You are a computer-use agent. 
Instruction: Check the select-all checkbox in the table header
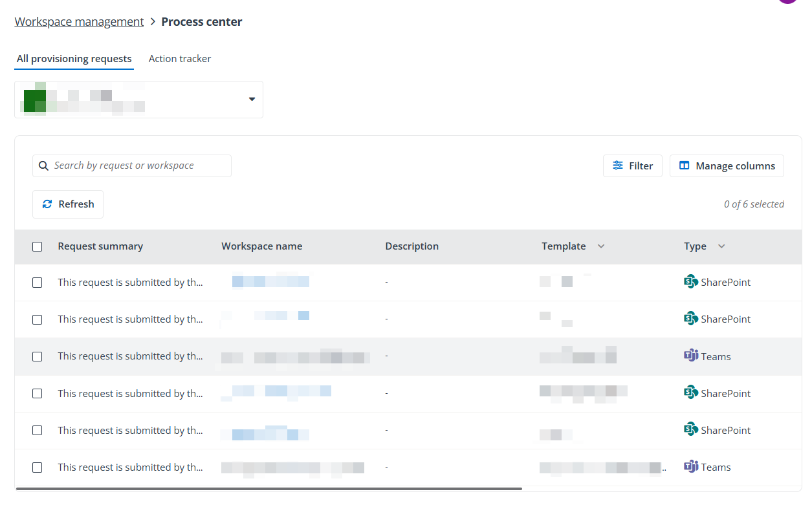(37, 246)
